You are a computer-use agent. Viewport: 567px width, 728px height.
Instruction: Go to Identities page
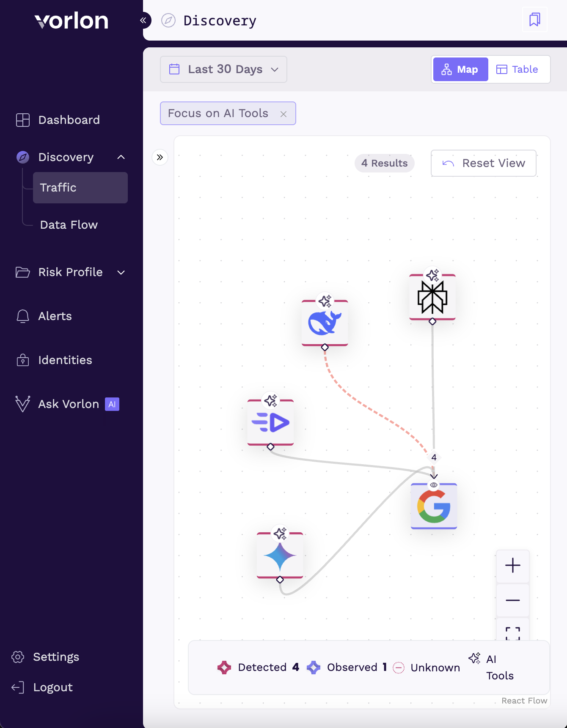(65, 360)
